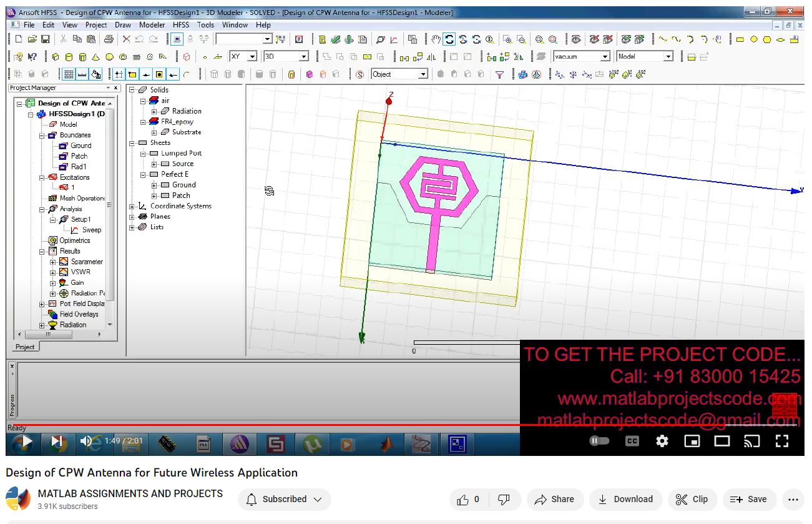Click the Rotate view tool
The width and height of the screenshot is (812, 524).
pyautogui.click(x=449, y=39)
